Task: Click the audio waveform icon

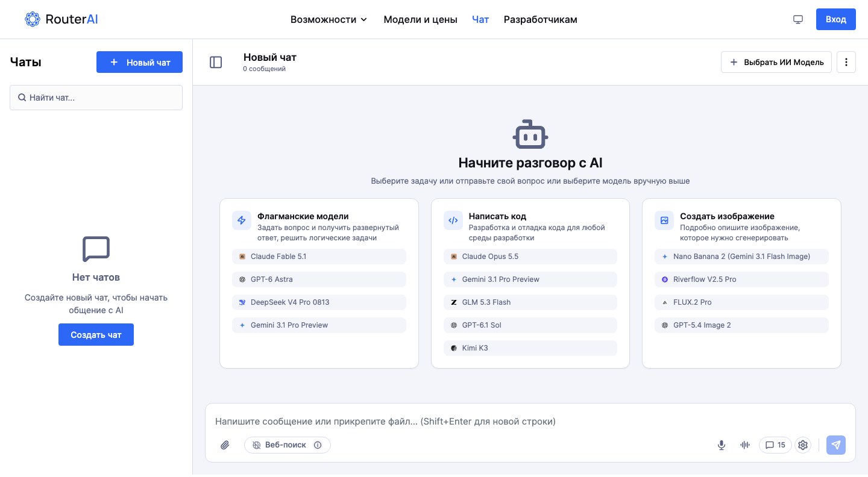Action: [x=745, y=445]
